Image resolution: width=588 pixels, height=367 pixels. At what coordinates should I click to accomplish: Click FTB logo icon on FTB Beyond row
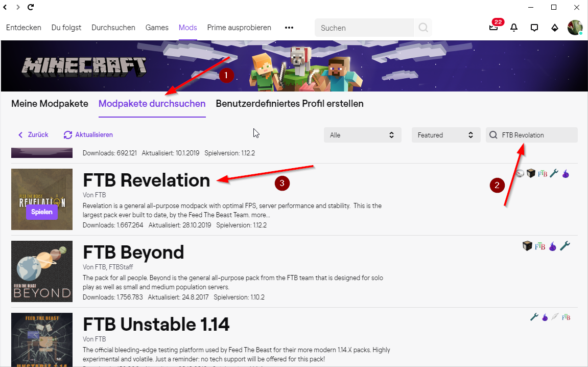(540, 246)
